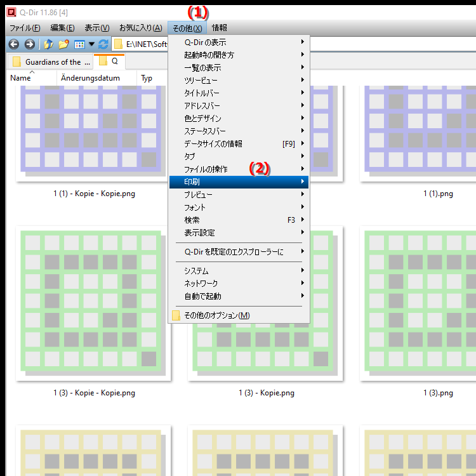
Task: Open the ファイル(F) menu
Action: [x=25, y=28]
